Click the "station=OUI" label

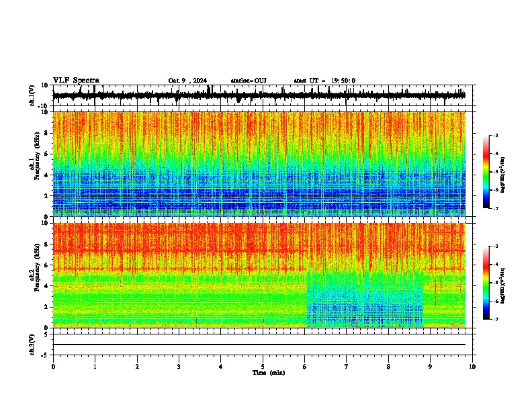pos(249,81)
